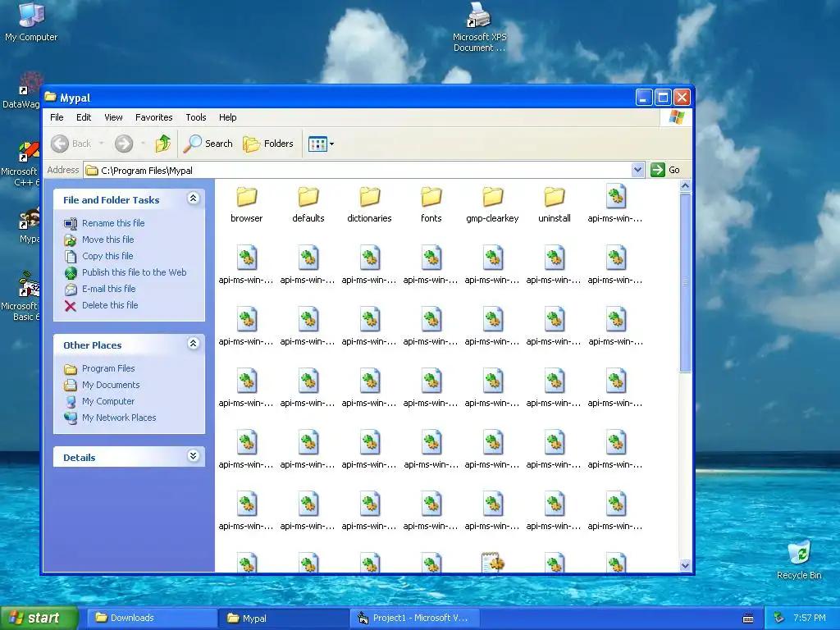Select the Recycle Bin desktop icon
The image size is (840, 630).
(799, 559)
